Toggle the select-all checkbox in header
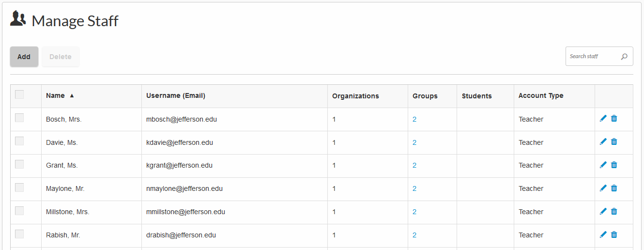This screenshot has height=250, width=644. [19, 94]
